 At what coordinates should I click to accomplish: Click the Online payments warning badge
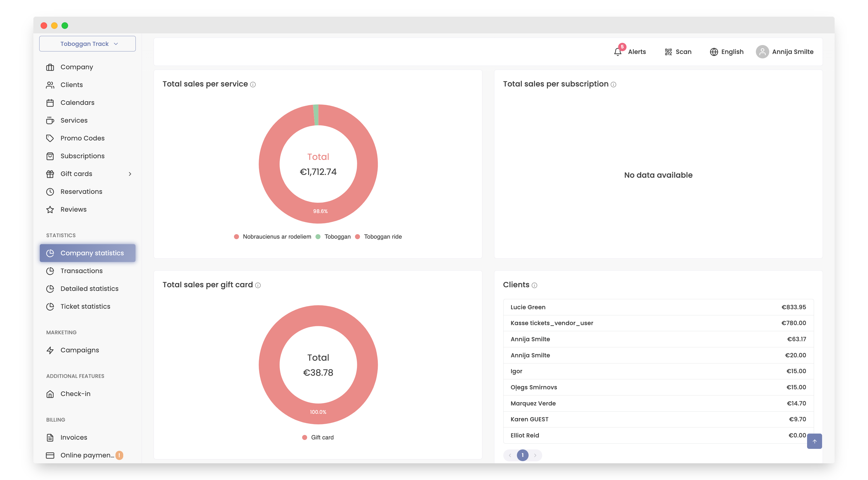coord(119,455)
